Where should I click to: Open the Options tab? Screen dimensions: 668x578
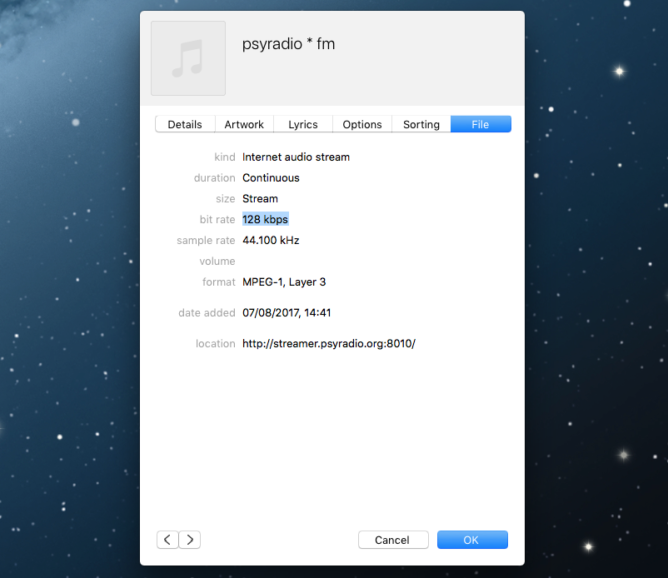pos(362,125)
